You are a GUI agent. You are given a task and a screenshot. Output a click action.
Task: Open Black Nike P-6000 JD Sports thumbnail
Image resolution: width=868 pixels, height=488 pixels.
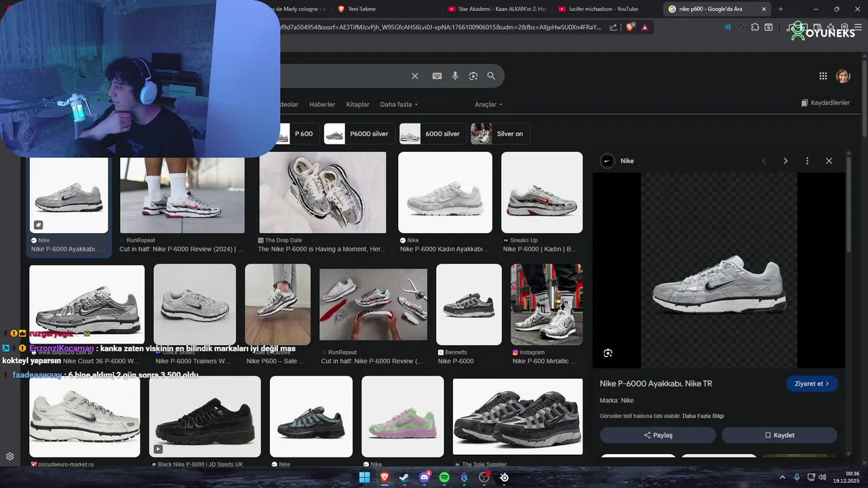pyautogui.click(x=205, y=417)
